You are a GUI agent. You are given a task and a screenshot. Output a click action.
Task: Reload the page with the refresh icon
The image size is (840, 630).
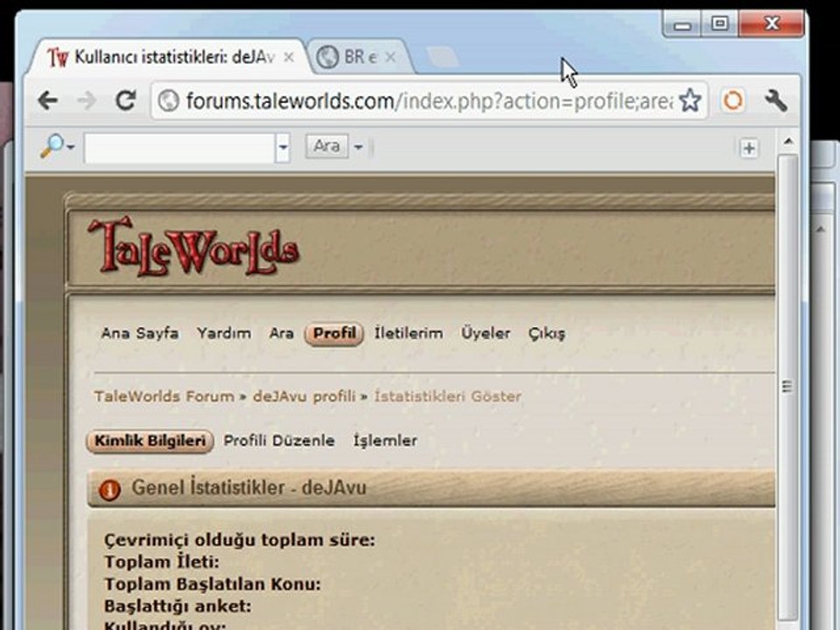click(x=126, y=100)
